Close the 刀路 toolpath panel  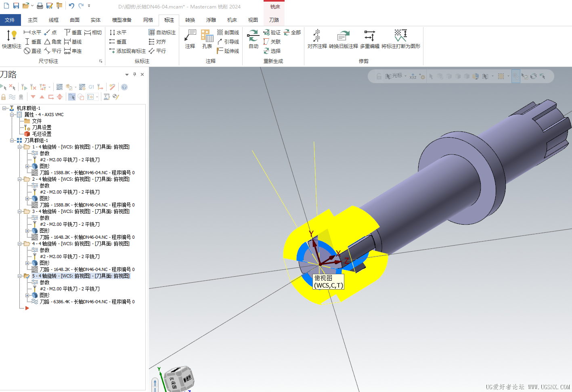pyautogui.click(x=142, y=74)
